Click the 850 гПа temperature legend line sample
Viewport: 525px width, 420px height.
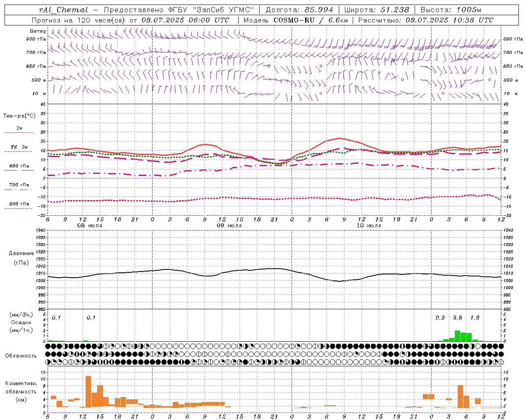click(x=19, y=171)
